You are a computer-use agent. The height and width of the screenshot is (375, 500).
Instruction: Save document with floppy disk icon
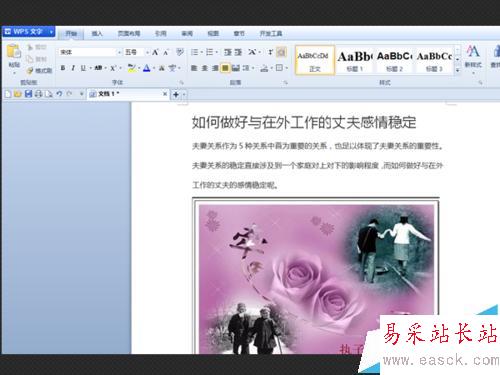(x=28, y=94)
